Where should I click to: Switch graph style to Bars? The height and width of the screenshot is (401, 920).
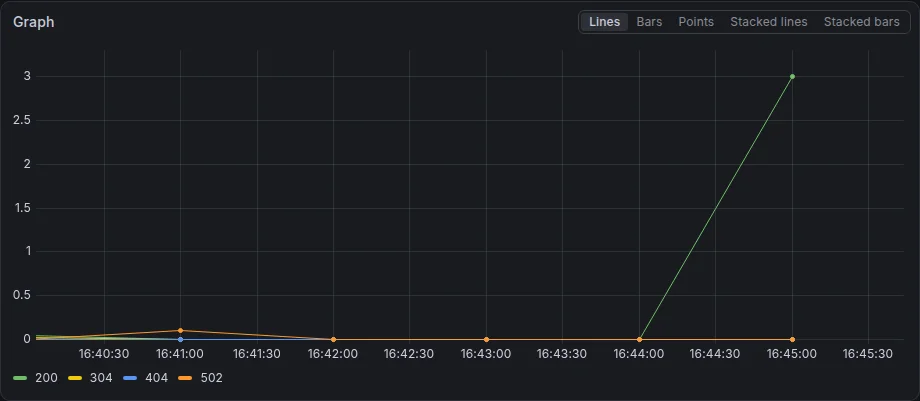649,22
